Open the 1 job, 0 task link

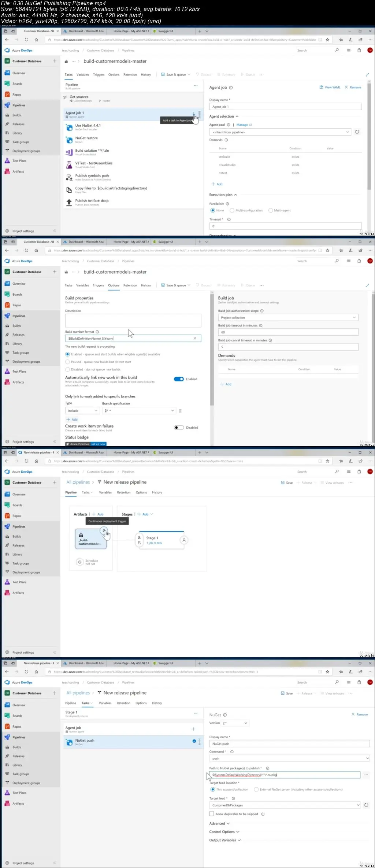154,543
